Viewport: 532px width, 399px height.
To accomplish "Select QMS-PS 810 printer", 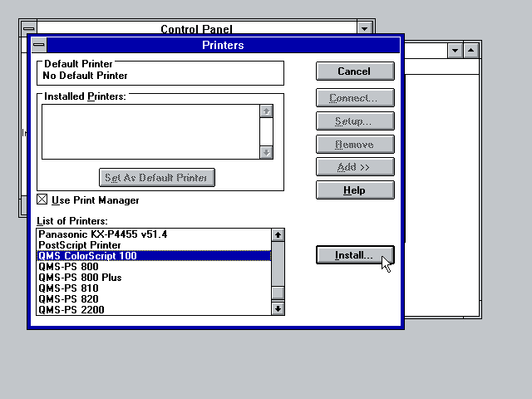I will coord(154,288).
